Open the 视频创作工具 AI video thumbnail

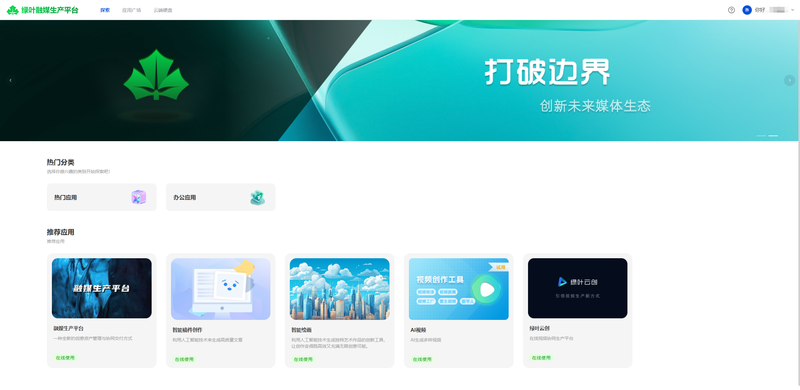pos(459,288)
